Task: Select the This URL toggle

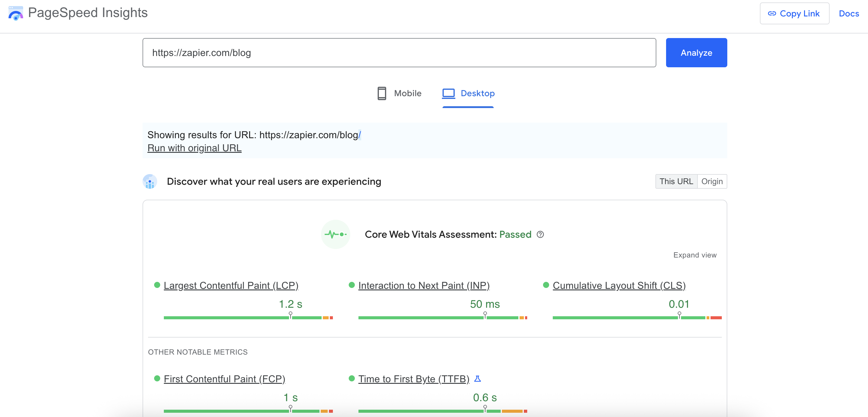Action: point(676,181)
